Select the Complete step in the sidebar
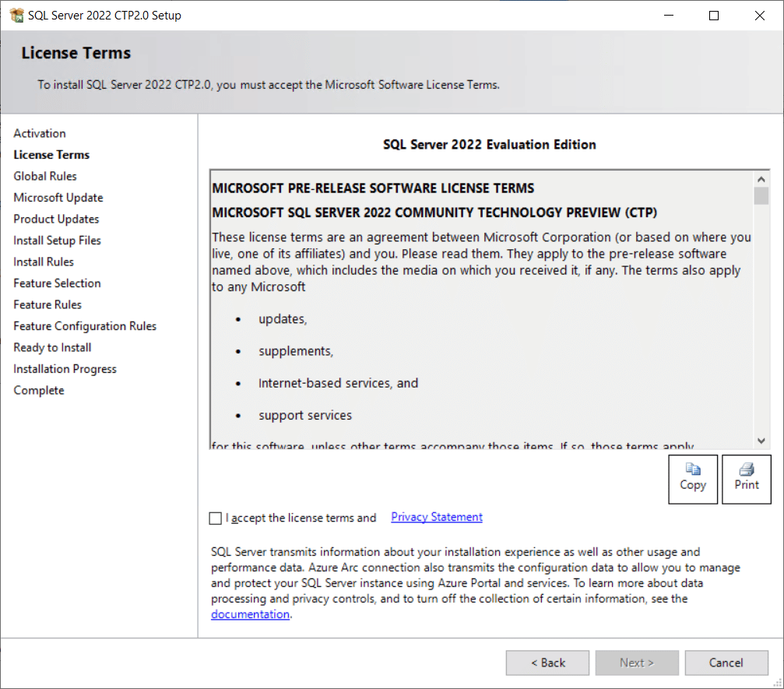Screen dimensions: 784x689 39,391
